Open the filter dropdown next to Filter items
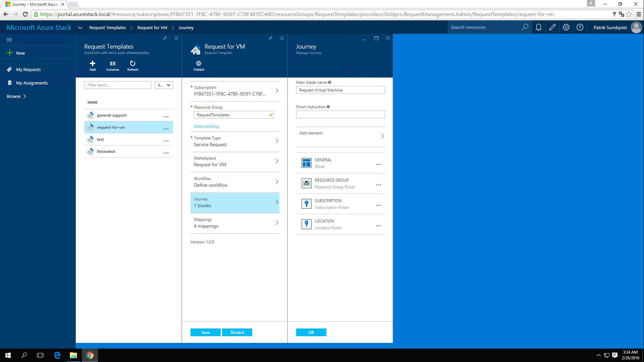Image resolution: width=644 pixels, height=362 pixels. coord(164,85)
